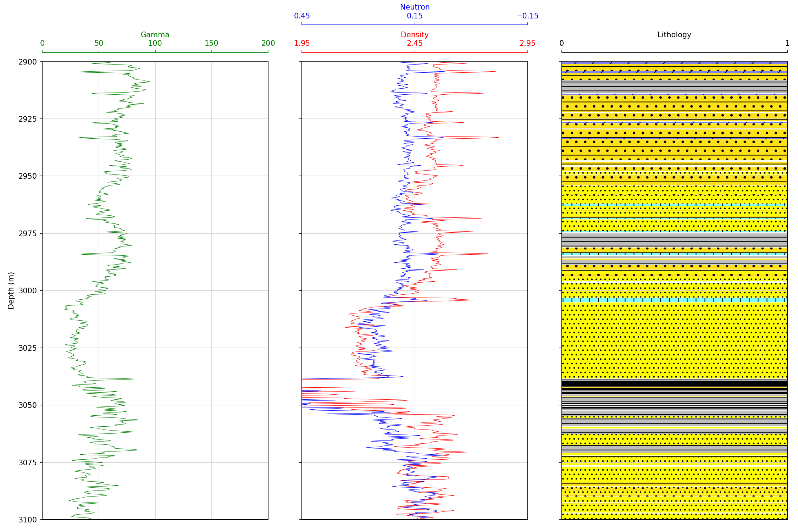Click the black coal band in Lithology
The height and width of the screenshot is (532, 798).
tap(674, 383)
